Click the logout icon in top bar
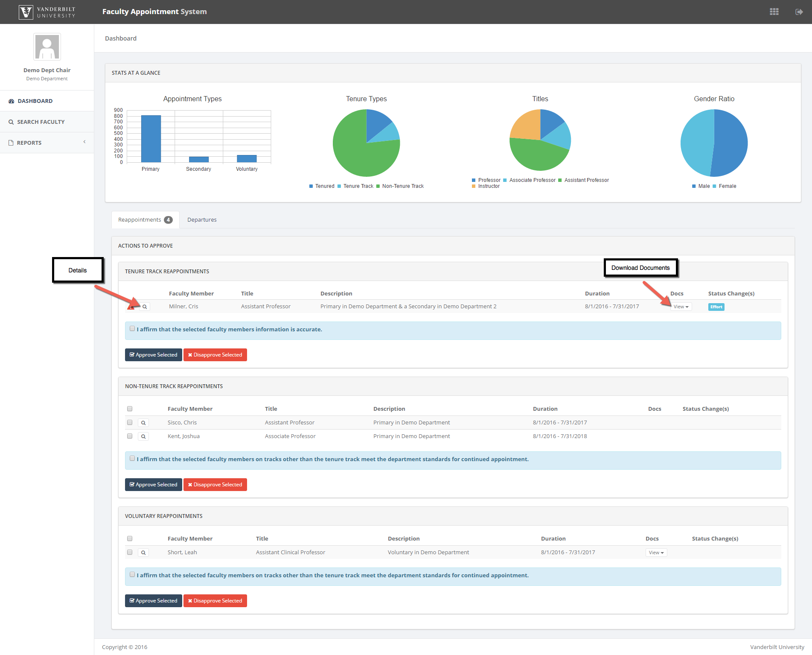 pyautogui.click(x=799, y=12)
